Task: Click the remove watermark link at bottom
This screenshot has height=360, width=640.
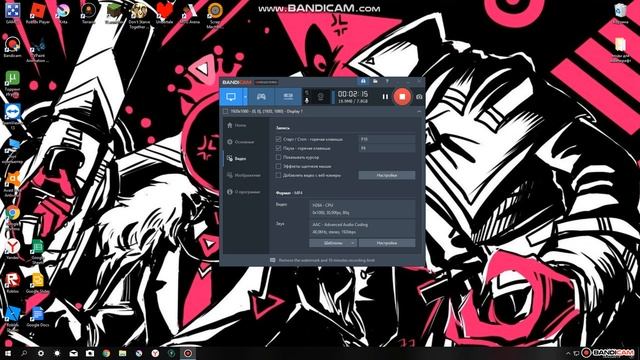Action: [327, 260]
